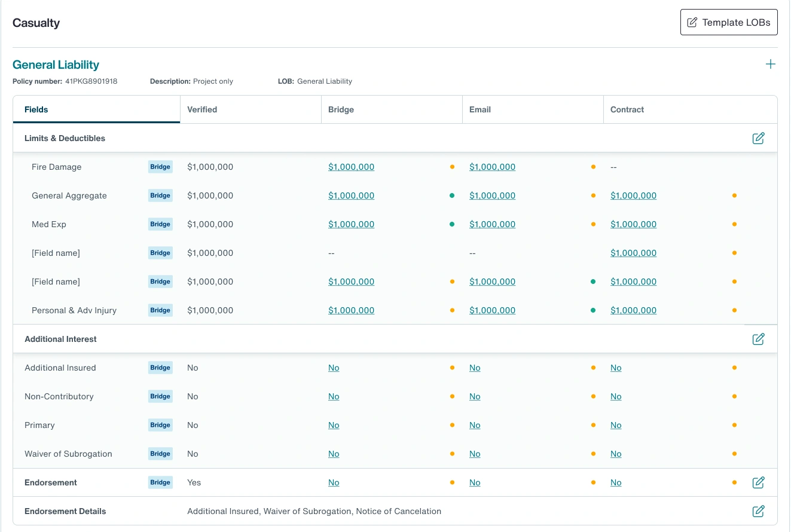Open the General Liability heading link
The width and height of the screenshot is (791, 532).
click(56, 65)
